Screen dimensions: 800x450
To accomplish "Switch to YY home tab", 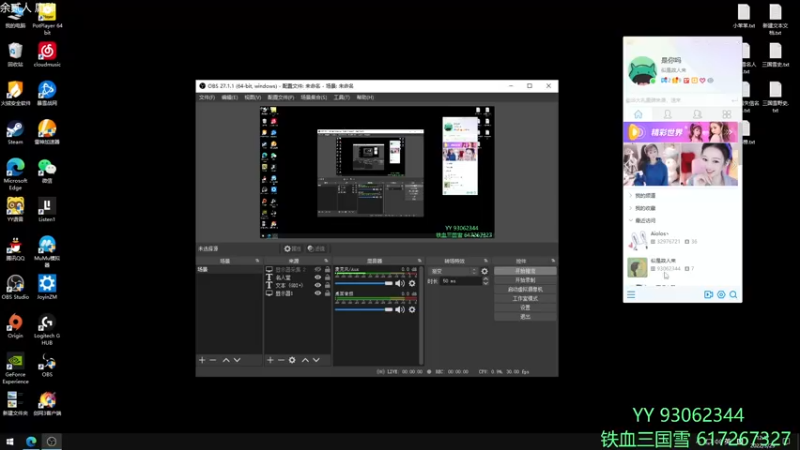I will pos(638,114).
